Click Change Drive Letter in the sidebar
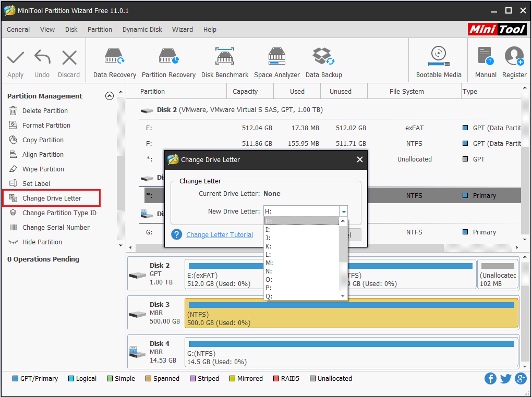Image resolution: width=532 pixels, height=398 pixels. [x=52, y=198]
